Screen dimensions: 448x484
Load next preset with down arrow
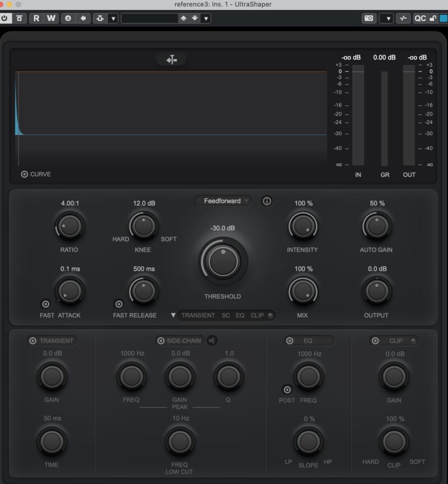click(195, 18)
